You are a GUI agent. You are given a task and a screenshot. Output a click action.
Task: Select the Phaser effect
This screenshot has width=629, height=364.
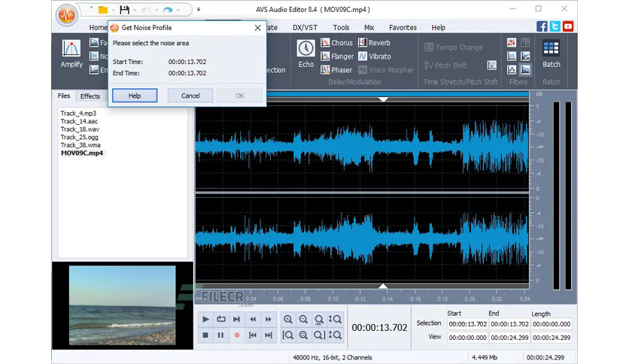tap(336, 70)
